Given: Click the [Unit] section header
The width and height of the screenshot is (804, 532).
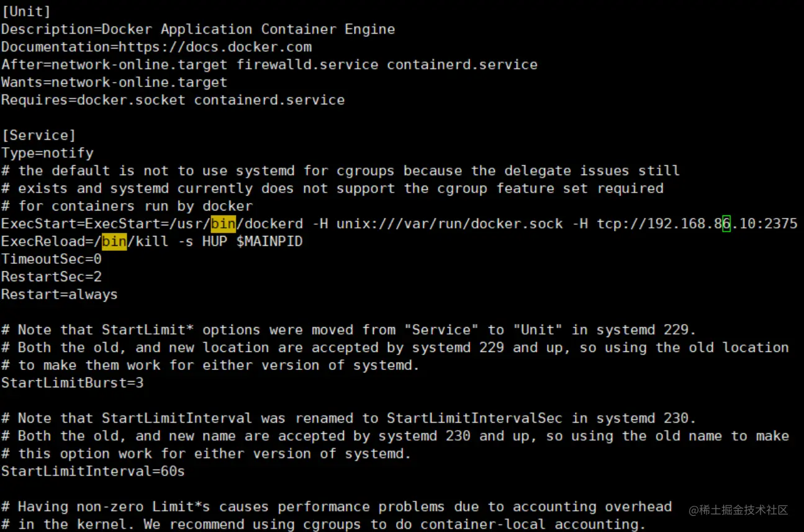Looking at the screenshot, I should [x=26, y=11].
